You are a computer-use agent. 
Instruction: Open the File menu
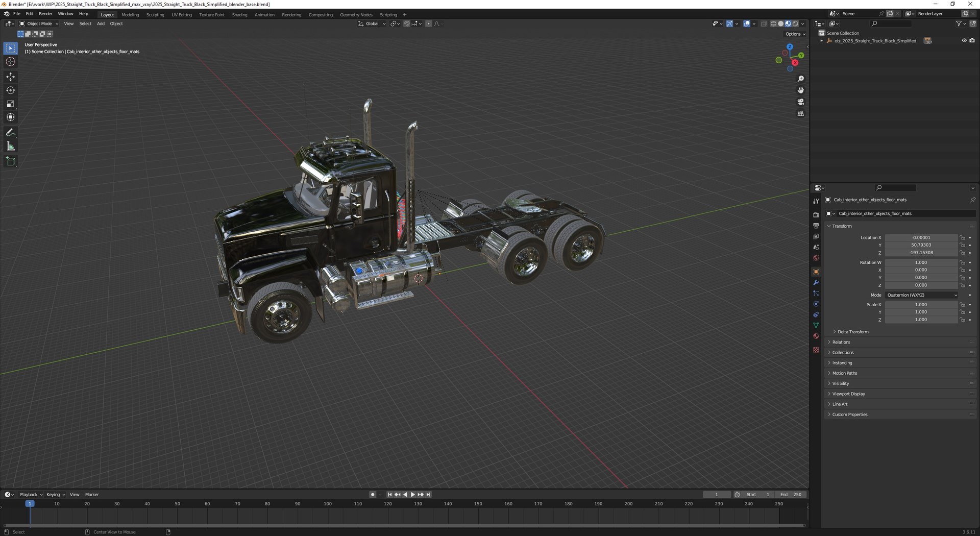17,14
